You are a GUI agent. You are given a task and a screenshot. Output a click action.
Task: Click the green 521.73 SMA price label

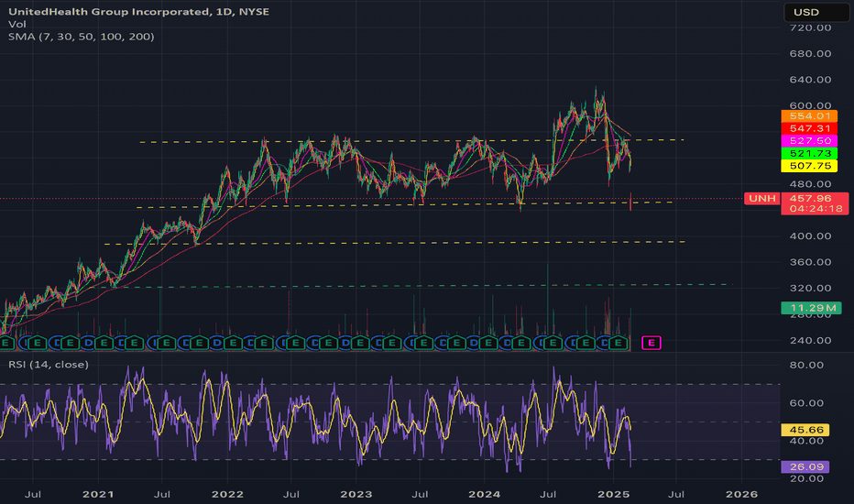[809, 154]
